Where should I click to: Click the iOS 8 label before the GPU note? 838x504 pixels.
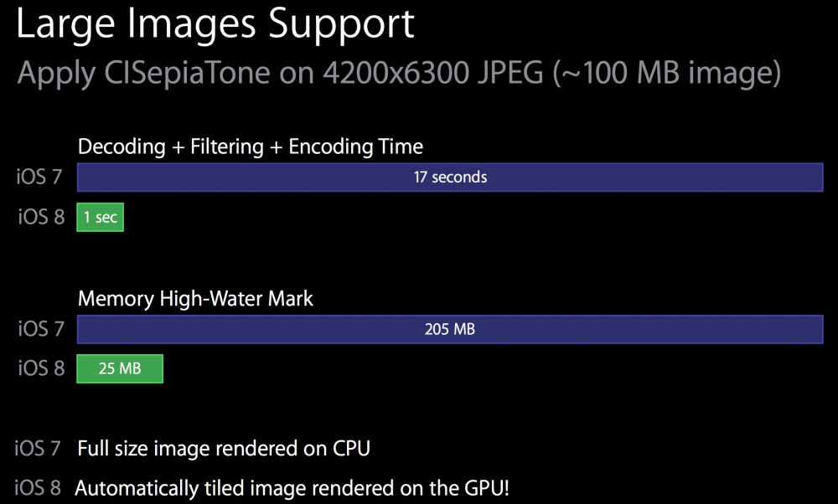(x=38, y=488)
